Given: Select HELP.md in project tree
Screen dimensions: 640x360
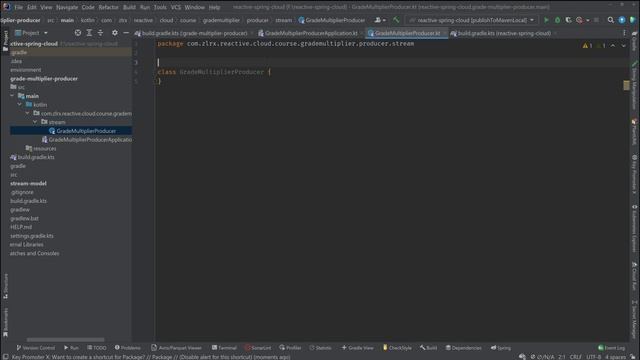Looking at the screenshot, I should (21, 227).
